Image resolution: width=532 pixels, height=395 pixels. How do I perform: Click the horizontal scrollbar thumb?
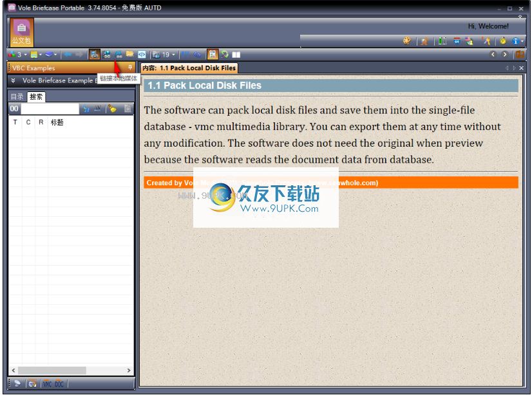point(52,371)
